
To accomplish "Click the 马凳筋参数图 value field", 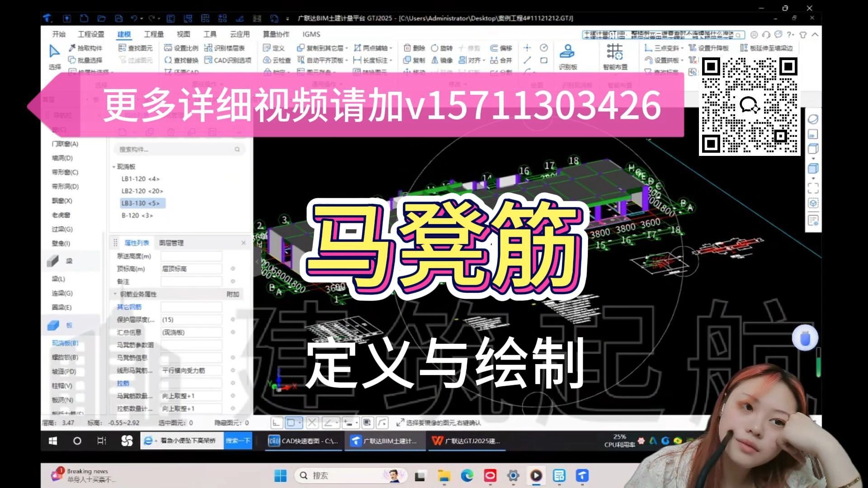I will [x=191, y=345].
